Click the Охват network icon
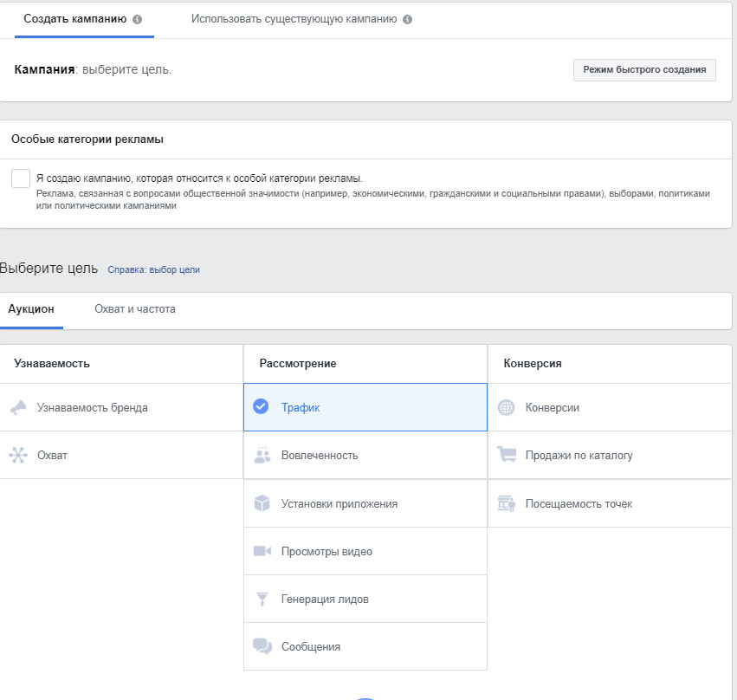Viewport: 737px width, 700px height. (x=18, y=455)
